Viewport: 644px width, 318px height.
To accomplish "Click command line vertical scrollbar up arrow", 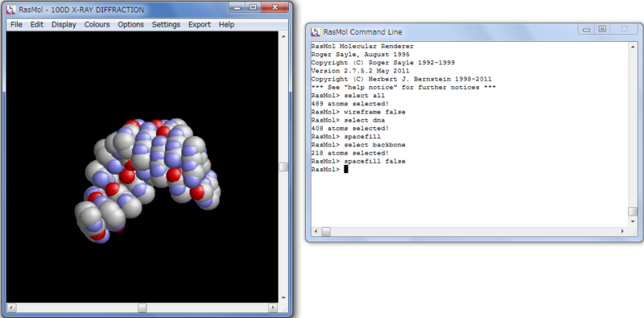I will pos(633,47).
